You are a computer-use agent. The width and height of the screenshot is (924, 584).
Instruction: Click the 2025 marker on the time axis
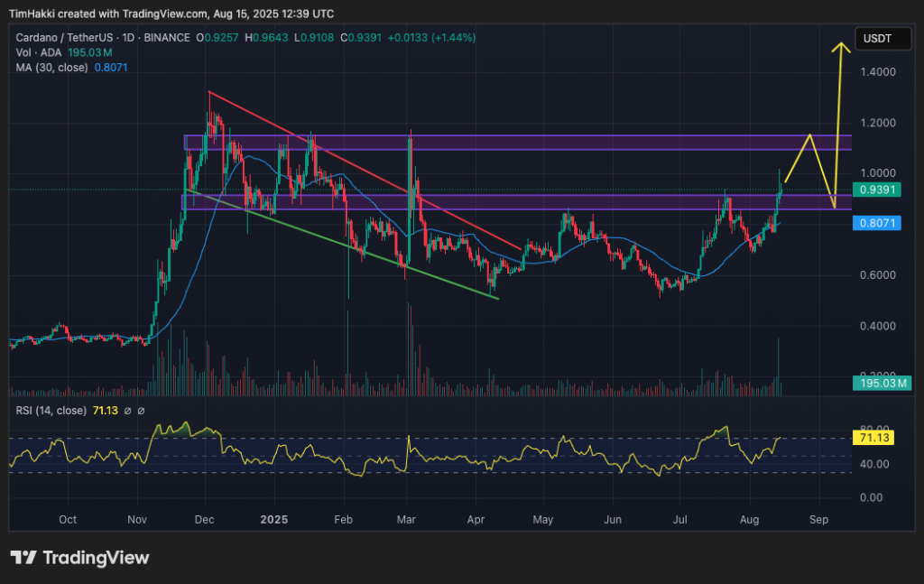pyautogui.click(x=273, y=520)
